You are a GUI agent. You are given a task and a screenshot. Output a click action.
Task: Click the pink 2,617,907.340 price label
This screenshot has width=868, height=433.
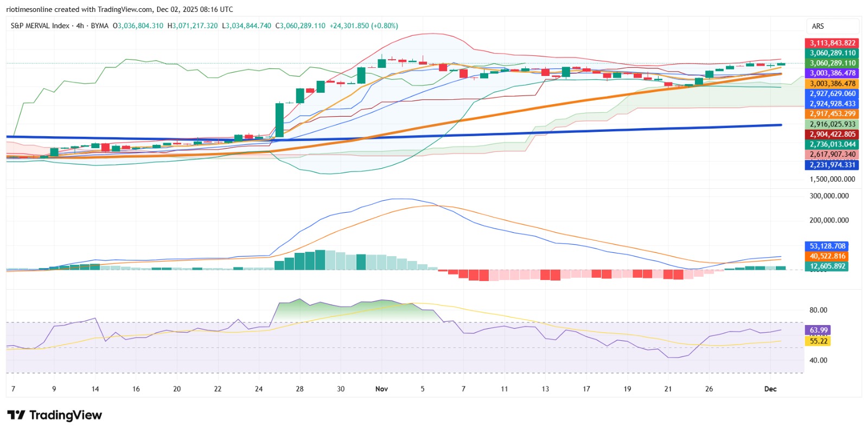pyautogui.click(x=832, y=155)
